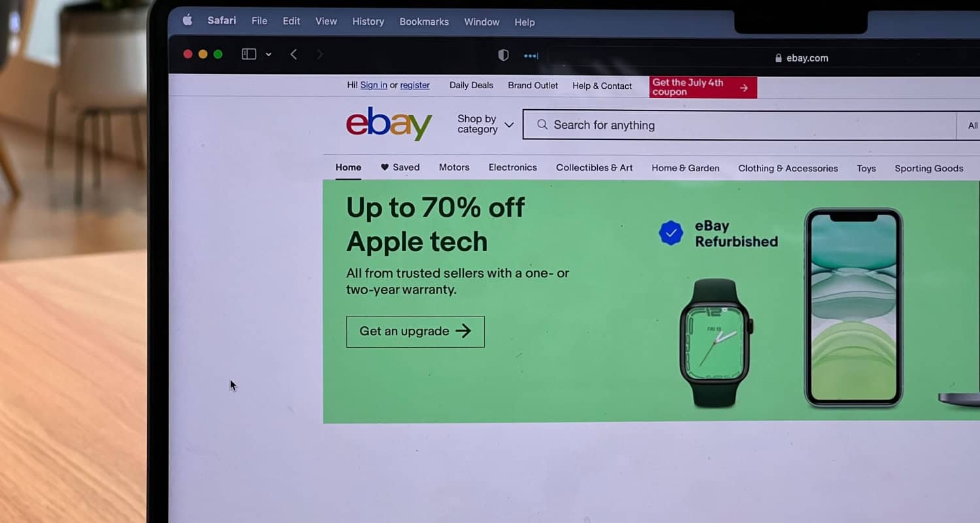
Task: Select the Electronics tab
Action: click(x=513, y=167)
